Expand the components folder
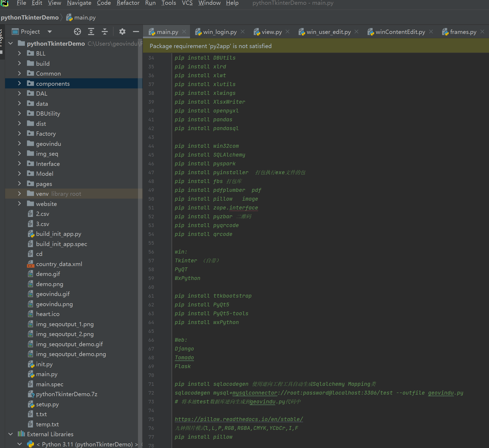Image resolution: width=489 pixels, height=448 pixels. pyautogui.click(x=19, y=84)
